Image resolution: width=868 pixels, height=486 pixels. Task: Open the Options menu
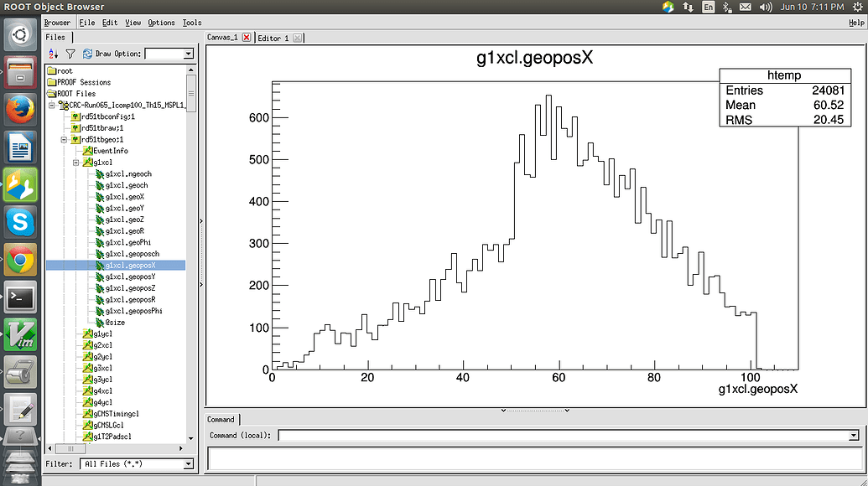pos(161,23)
